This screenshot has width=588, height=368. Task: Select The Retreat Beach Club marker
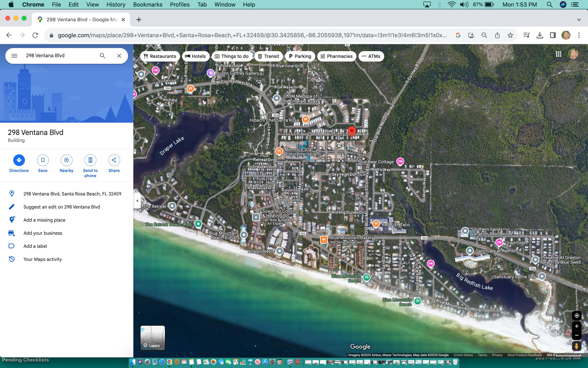coord(198,224)
